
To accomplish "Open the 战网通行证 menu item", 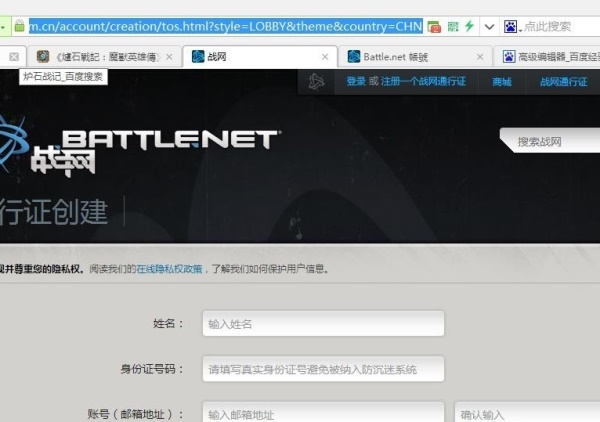I will click(x=562, y=81).
